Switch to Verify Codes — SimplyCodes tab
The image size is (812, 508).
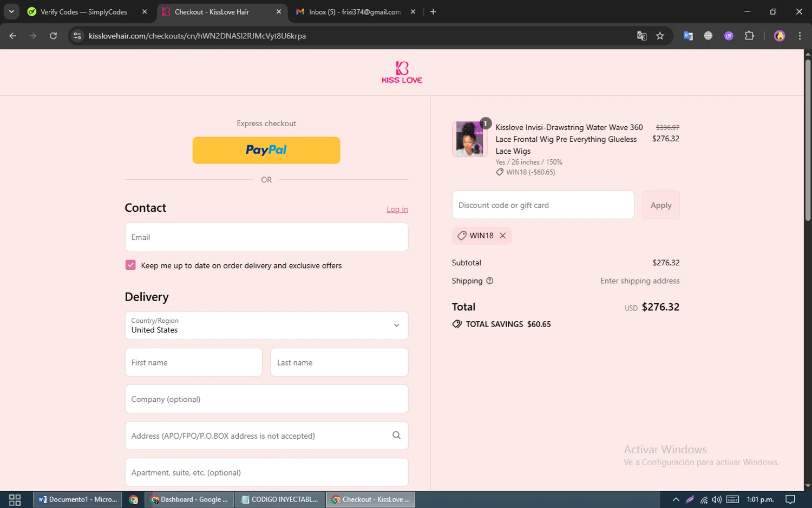(84, 12)
